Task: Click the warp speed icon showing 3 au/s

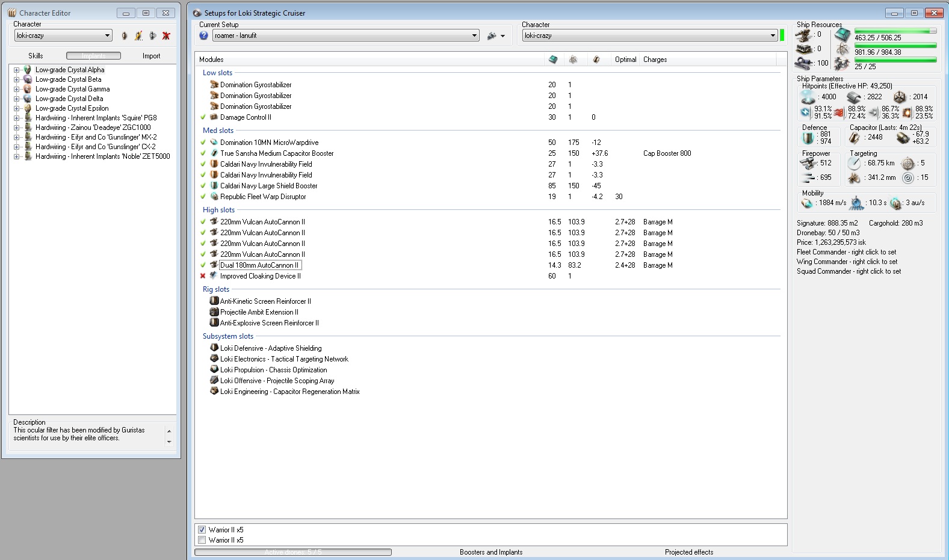Action: 896,203
